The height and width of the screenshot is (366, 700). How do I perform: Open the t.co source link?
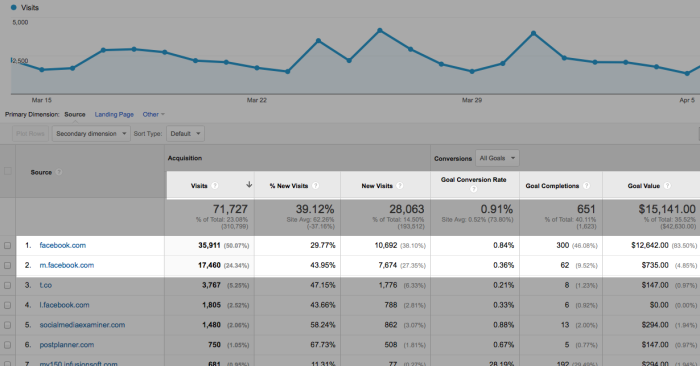[x=46, y=285]
